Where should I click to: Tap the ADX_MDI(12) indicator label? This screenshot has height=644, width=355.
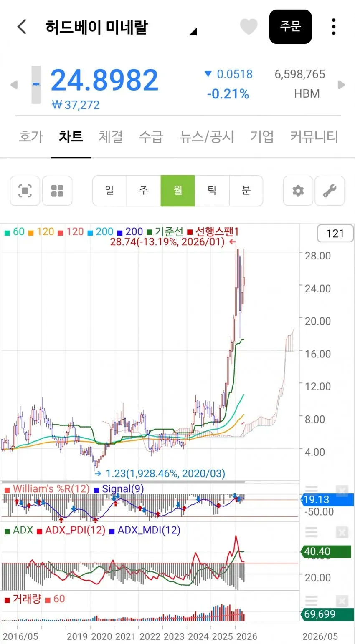145,531
